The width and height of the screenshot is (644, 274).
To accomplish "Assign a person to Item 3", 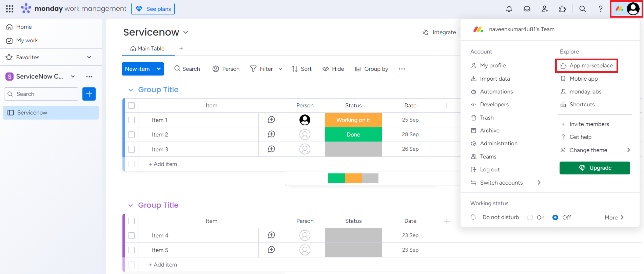I will pos(305,149).
